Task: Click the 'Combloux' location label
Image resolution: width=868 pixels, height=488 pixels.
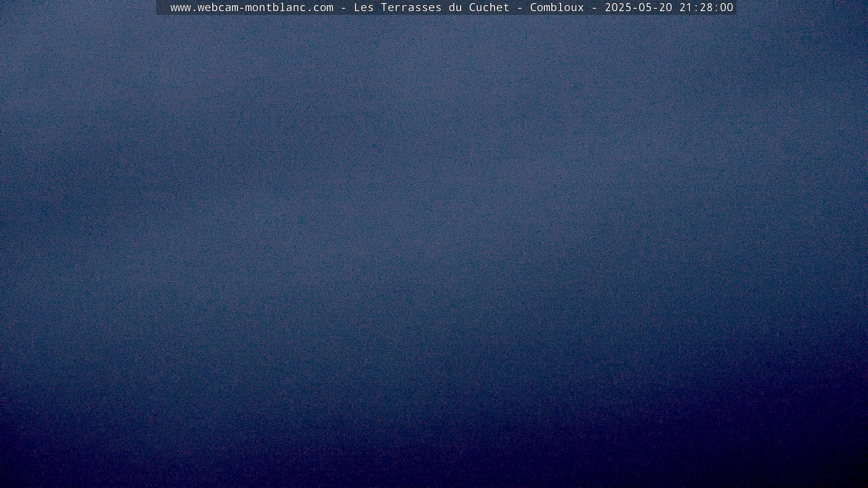Action: pos(557,7)
